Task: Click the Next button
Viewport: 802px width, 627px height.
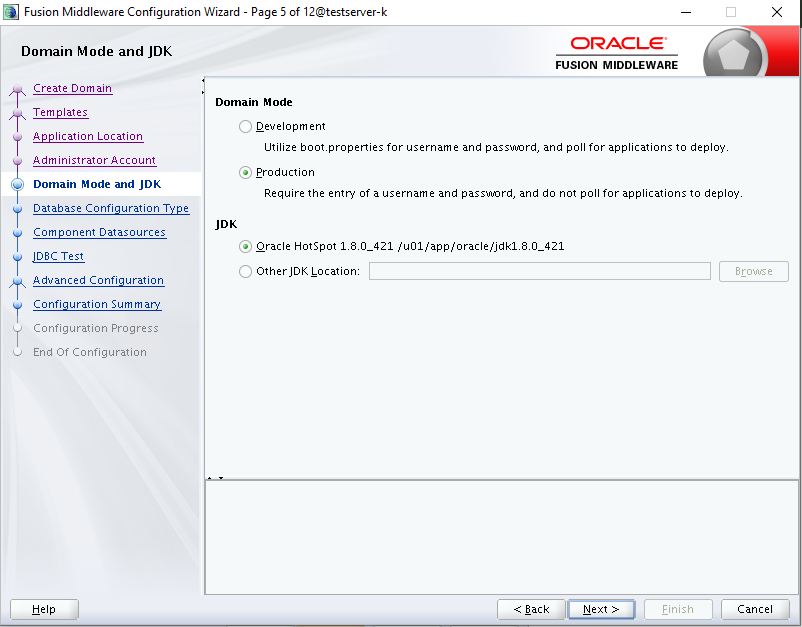Action: [x=601, y=609]
